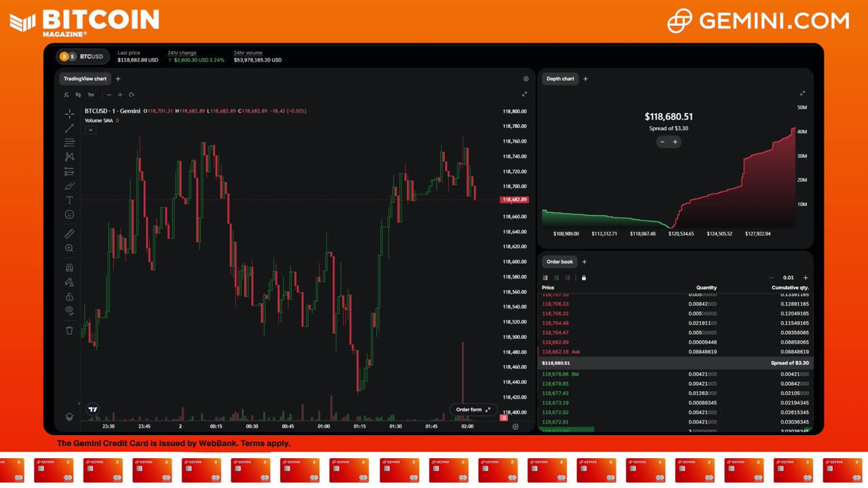Zoom in the depth chart plus button
The height and width of the screenshot is (488, 868).
[675, 142]
